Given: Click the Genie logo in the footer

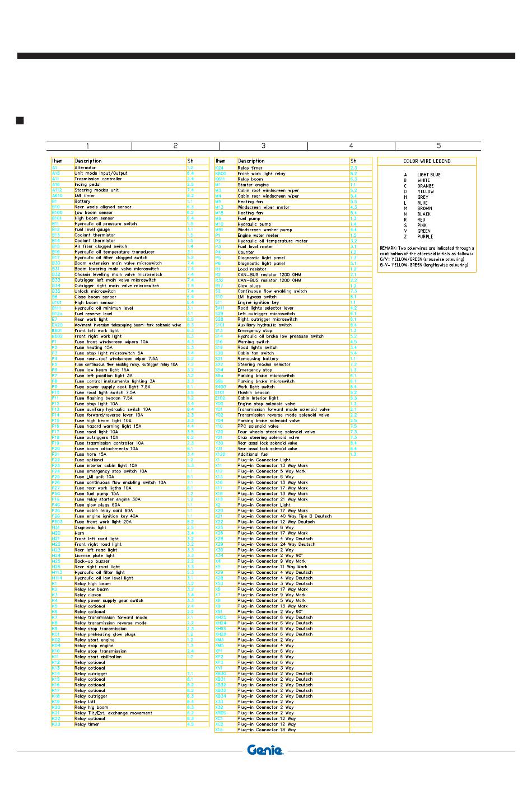Looking at the screenshot, I should pos(265,750).
